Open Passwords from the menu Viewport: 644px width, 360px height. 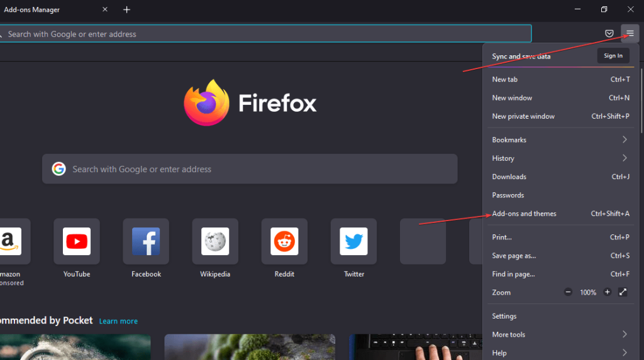point(560,195)
